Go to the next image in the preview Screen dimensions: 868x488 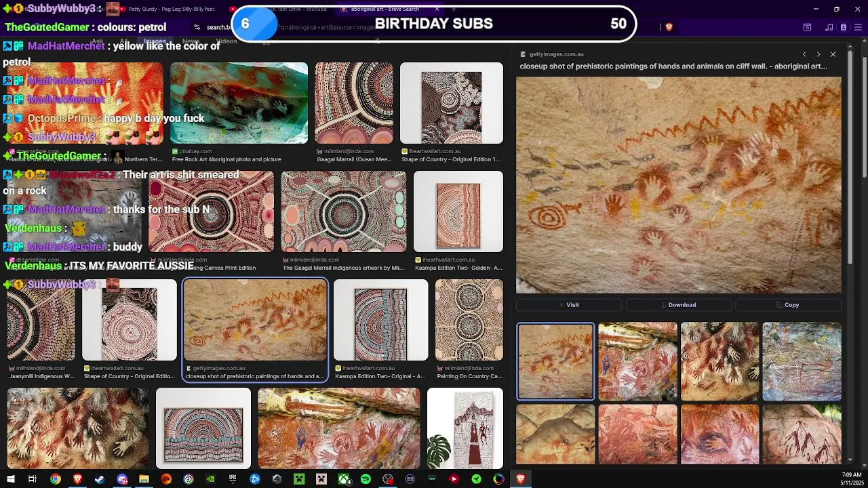click(x=818, y=54)
